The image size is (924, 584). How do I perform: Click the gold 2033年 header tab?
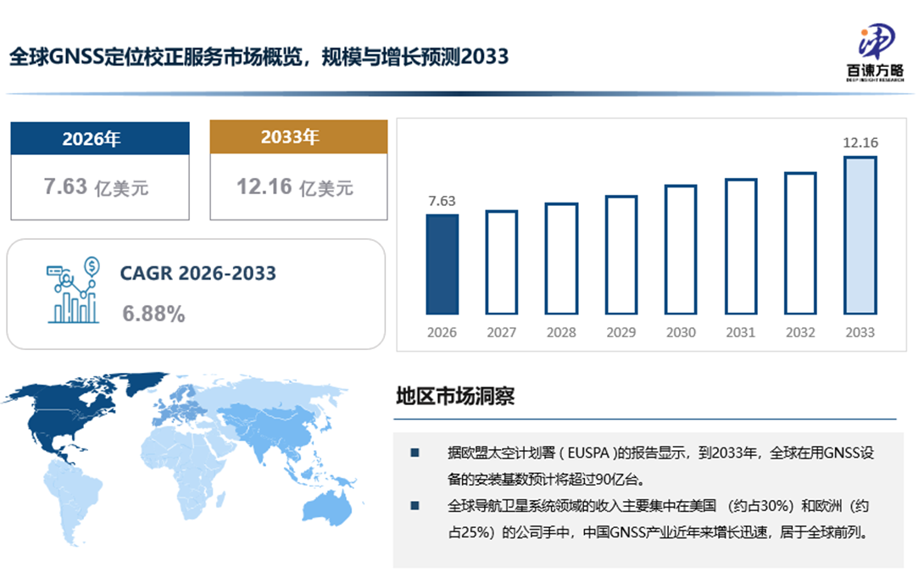[298, 137]
